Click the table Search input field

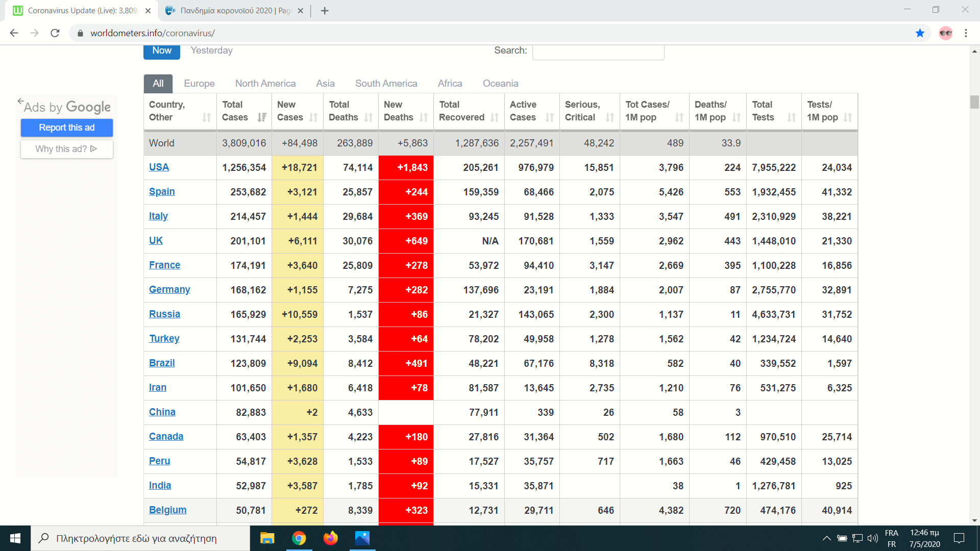(598, 52)
